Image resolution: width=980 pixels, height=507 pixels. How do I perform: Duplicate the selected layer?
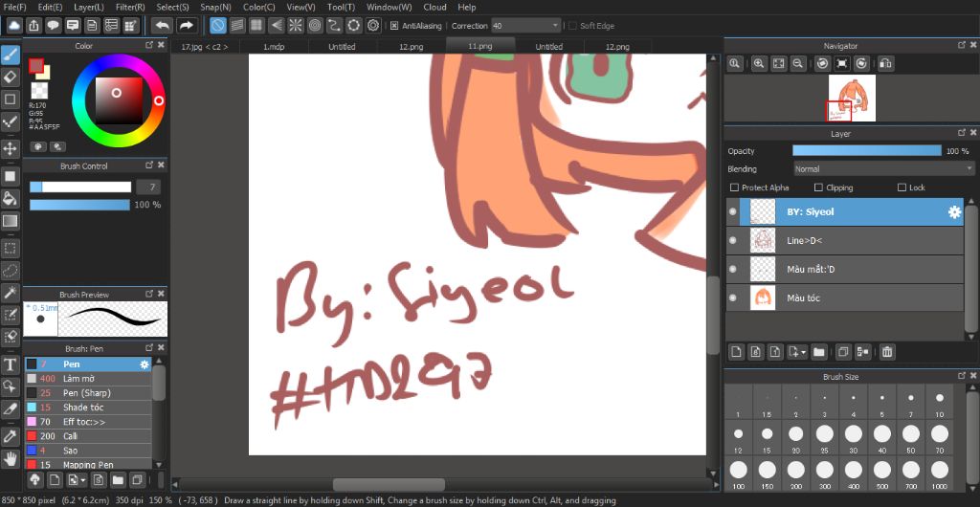(x=842, y=352)
